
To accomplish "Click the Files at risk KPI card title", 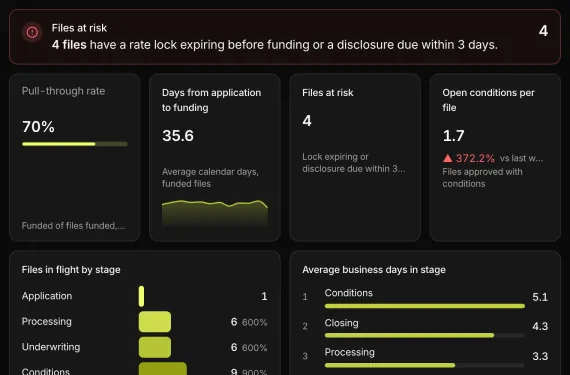I will [328, 93].
